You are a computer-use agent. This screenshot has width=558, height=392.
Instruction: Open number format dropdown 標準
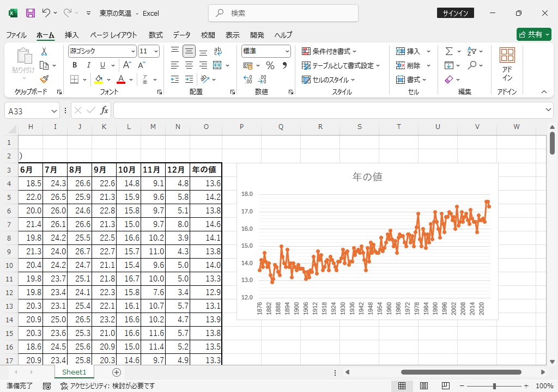[x=266, y=51]
